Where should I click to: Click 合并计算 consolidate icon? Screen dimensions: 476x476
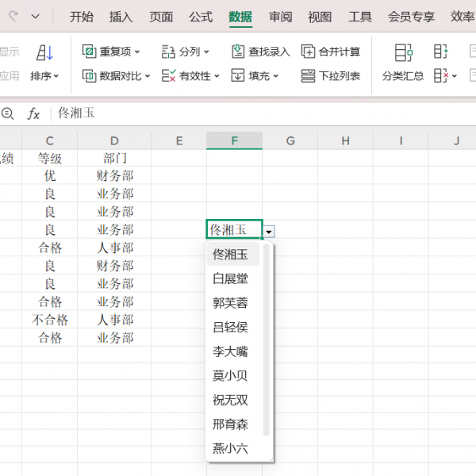click(x=309, y=52)
